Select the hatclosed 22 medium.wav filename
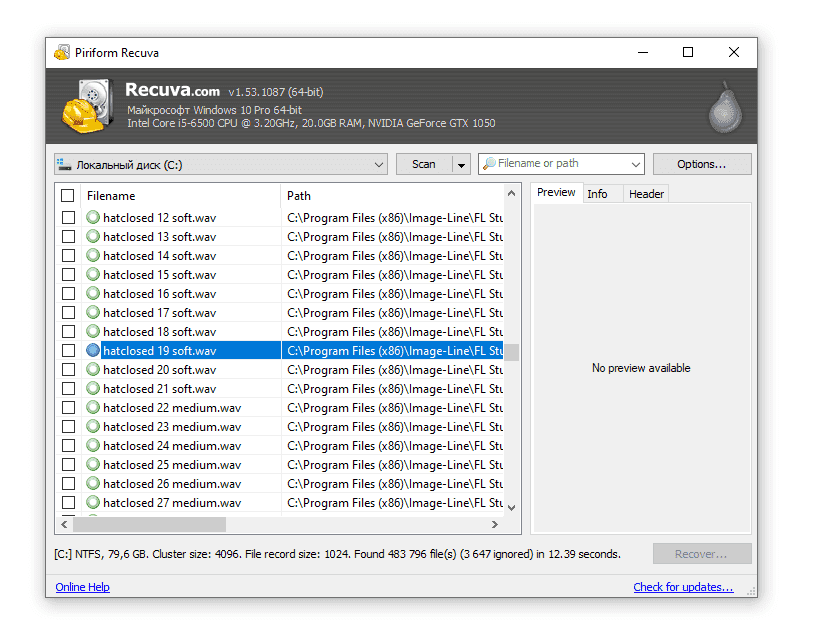 click(172, 408)
